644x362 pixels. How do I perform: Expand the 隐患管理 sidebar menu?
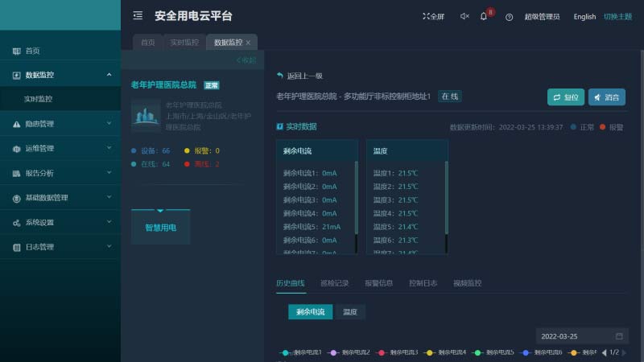tap(60, 124)
